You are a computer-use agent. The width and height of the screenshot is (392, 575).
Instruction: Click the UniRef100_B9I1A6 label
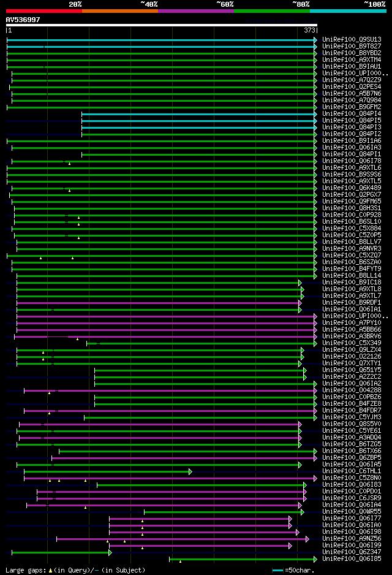pos(352,141)
